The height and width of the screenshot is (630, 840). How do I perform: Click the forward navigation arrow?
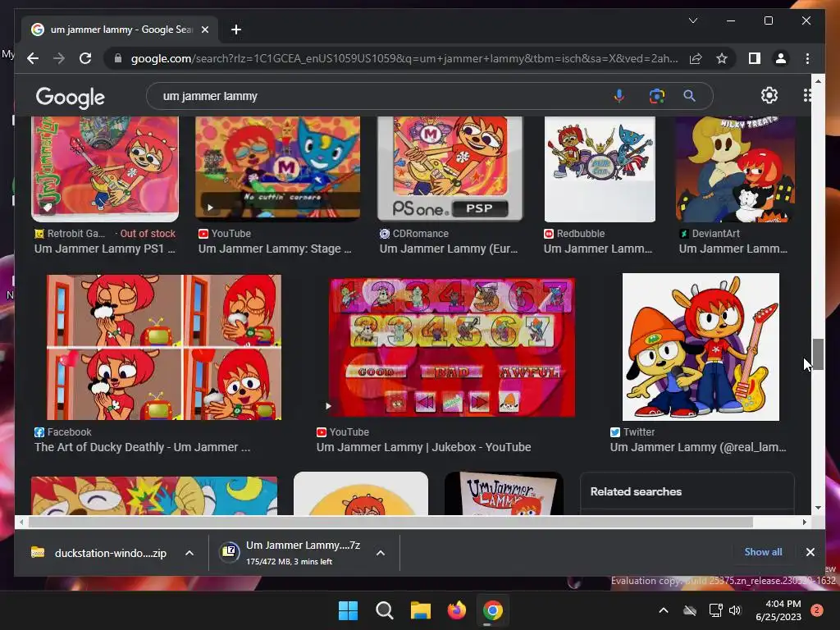[x=59, y=58]
